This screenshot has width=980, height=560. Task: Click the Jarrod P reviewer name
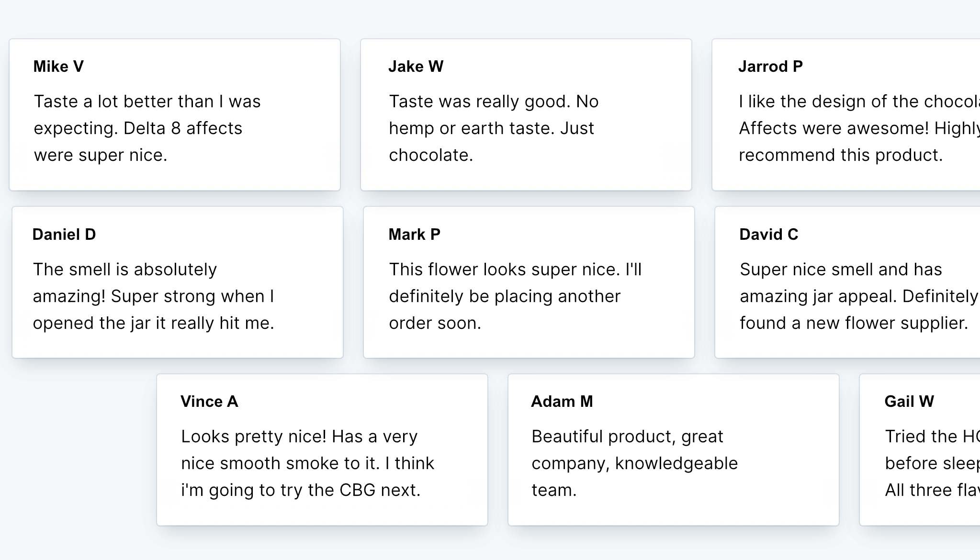[770, 67]
